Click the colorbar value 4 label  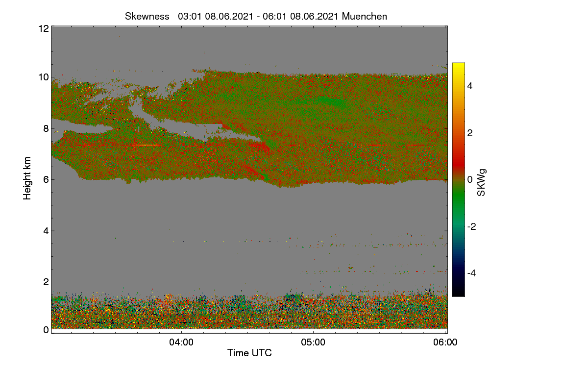470,86
